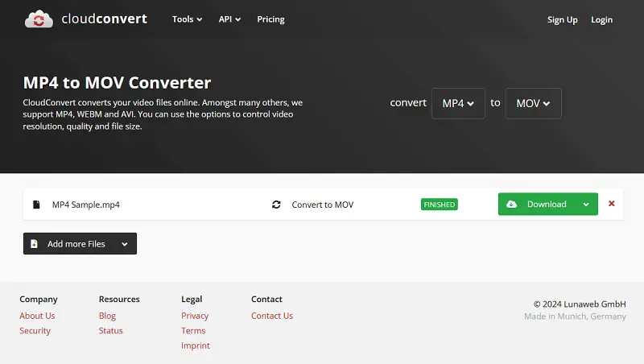Remove MP4 Sample.mp4 with the red X
Screen dimensions: 644x364
(x=612, y=204)
